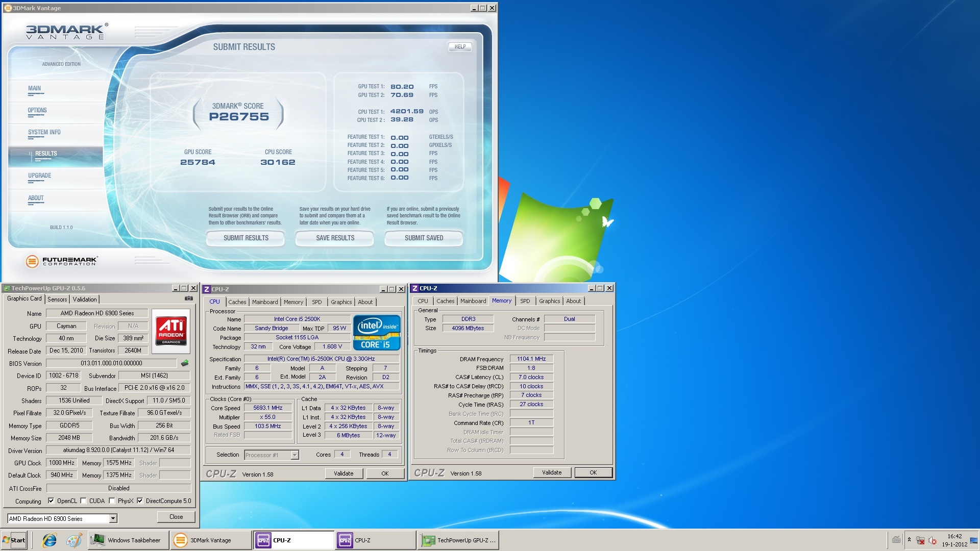Open the Mainboard tab in left CPU-Z
The height and width of the screenshot is (551, 980).
coord(265,302)
